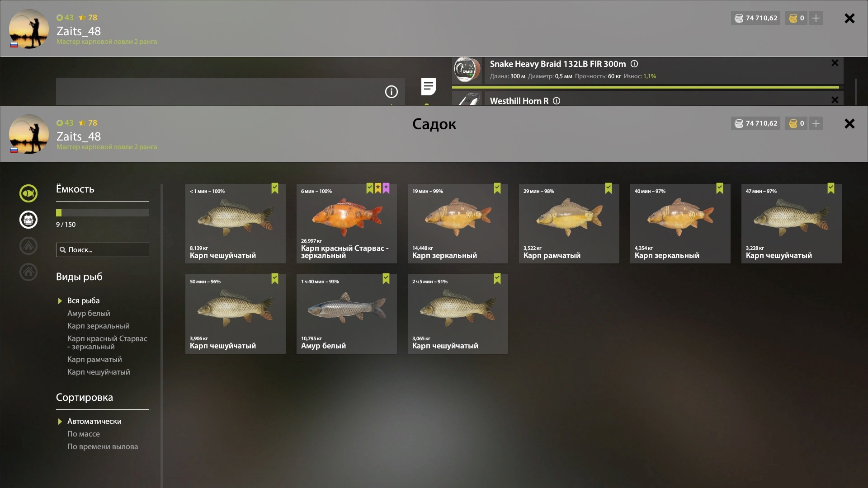Sort fish По массе
This screenshot has height=488, width=868.
pyautogui.click(x=84, y=434)
